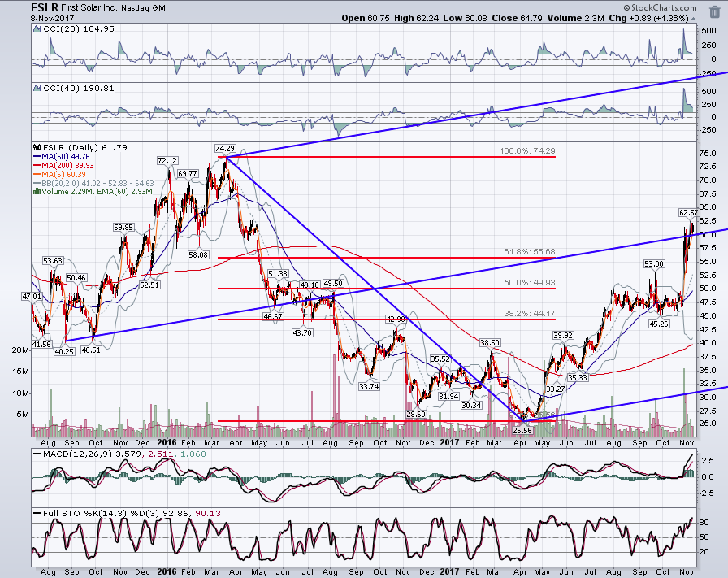Click the 53.00 price peak label

(x=654, y=264)
